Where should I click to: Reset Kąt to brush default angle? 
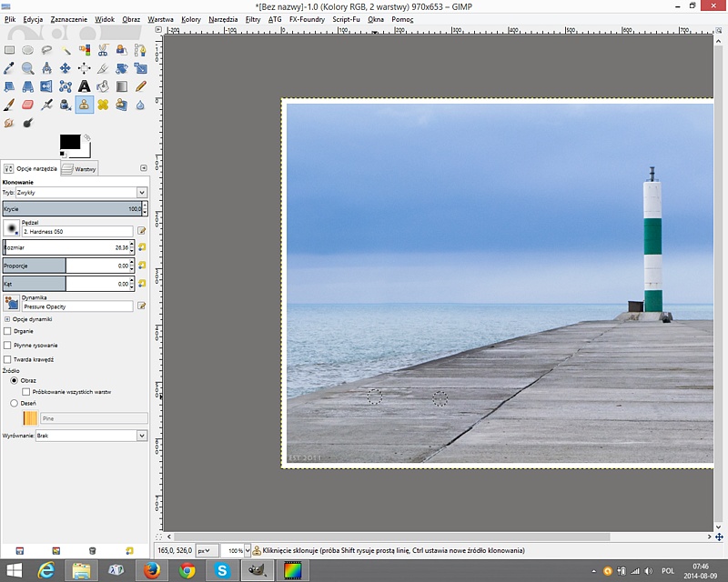click(x=142, y=284)
